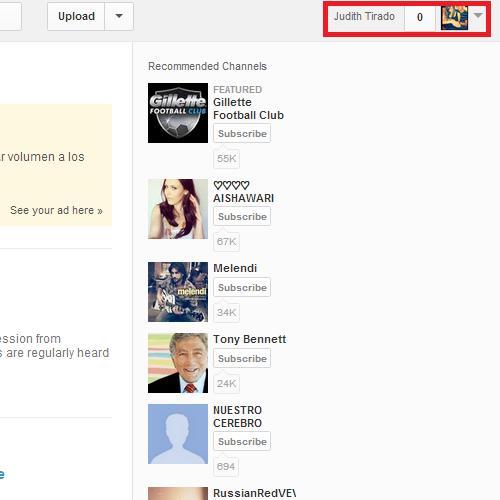500x500 pixels.
Task: Open the Tony Bennett channel name link
Action: coord(250,339)
